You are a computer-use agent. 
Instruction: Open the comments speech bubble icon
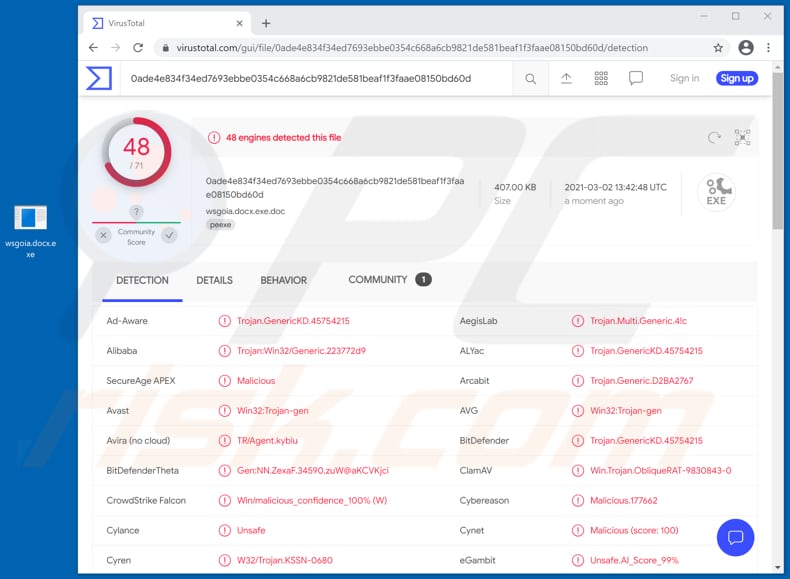[x=636, y=78]
